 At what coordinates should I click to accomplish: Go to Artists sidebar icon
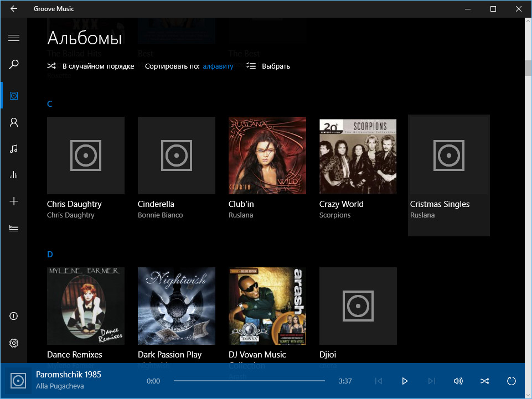point(14,122)
